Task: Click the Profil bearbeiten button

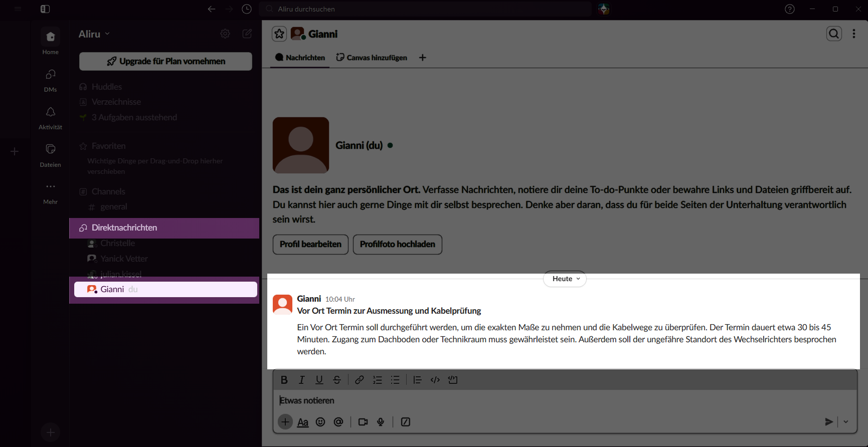Action: pyautogui.click(x=310, y=244)
